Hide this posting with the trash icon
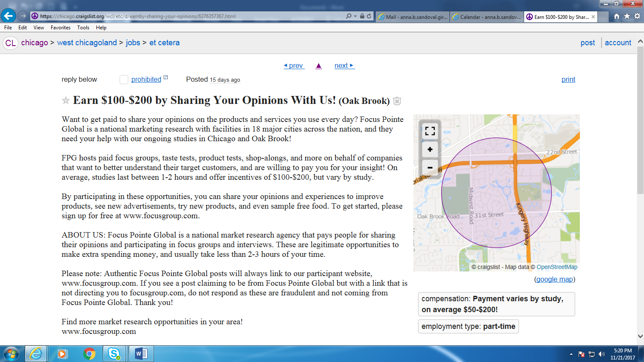 (x=397, y=101)
